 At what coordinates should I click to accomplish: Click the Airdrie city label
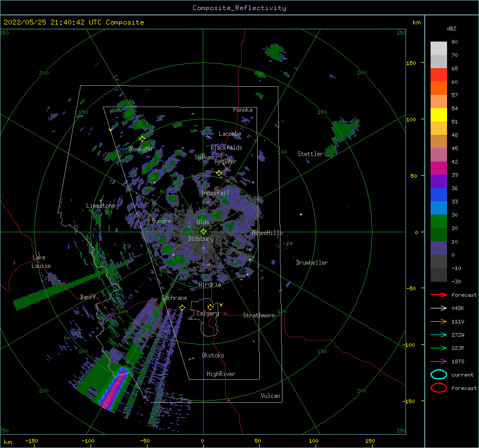coord(210,284)
